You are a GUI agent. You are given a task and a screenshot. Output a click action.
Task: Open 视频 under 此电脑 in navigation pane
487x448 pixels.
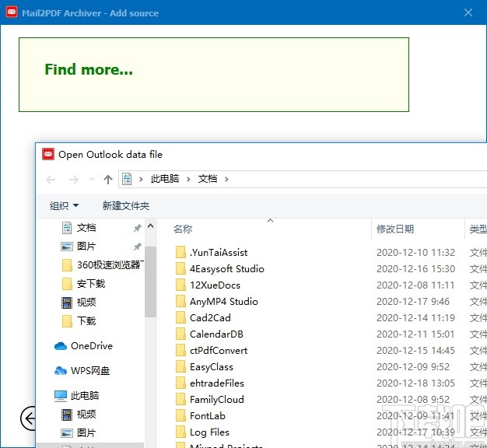(x=86, y=414)
